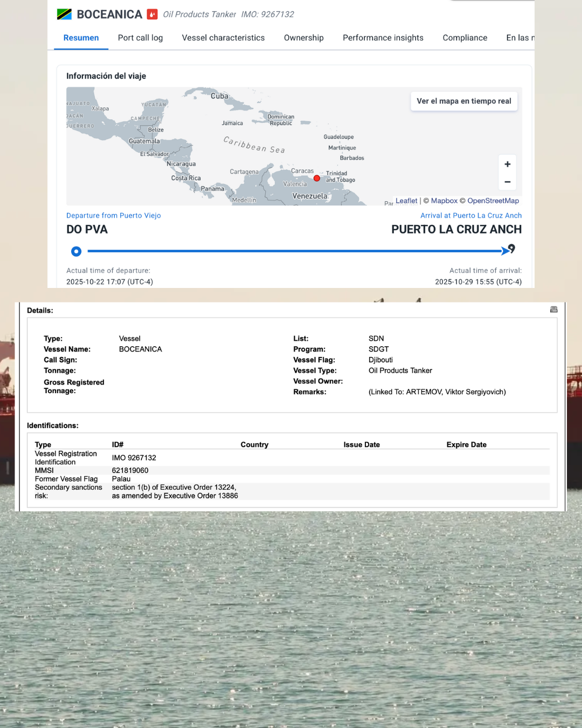The image size is (582, 728).
Task: Open the Compliance tab
Action: 465,38
